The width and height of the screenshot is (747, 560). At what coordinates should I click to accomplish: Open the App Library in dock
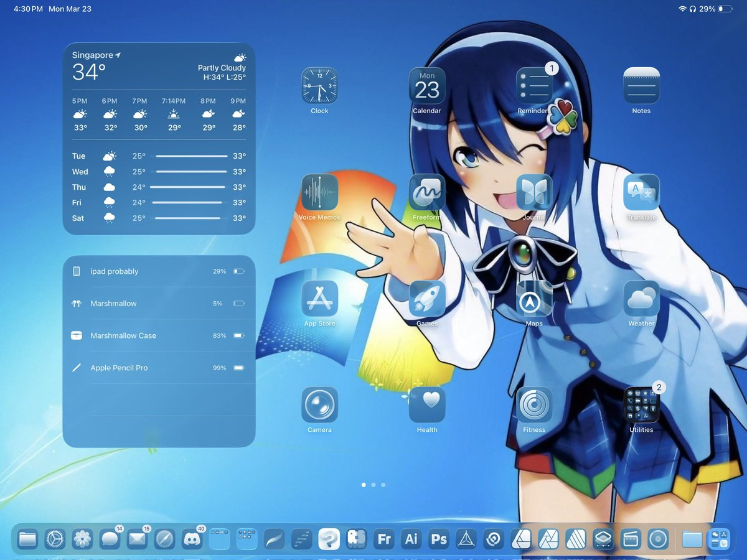pyautogui.click(x=720, y=539)
